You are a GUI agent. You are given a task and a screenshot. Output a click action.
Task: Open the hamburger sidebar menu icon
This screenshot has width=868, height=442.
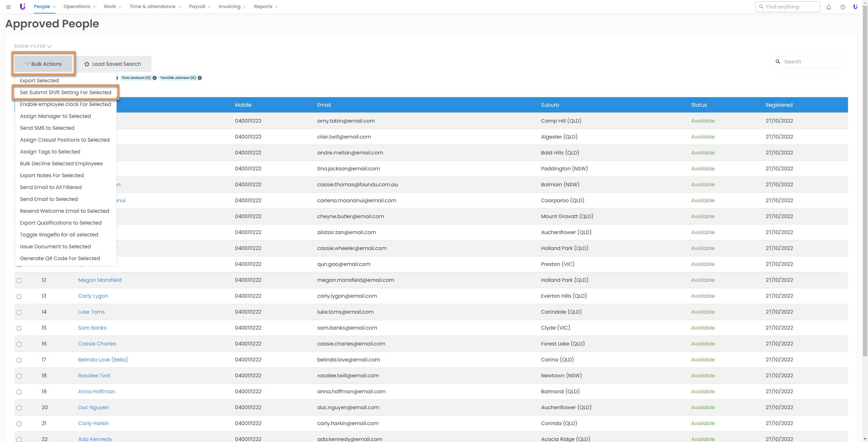tap(8, 7)
